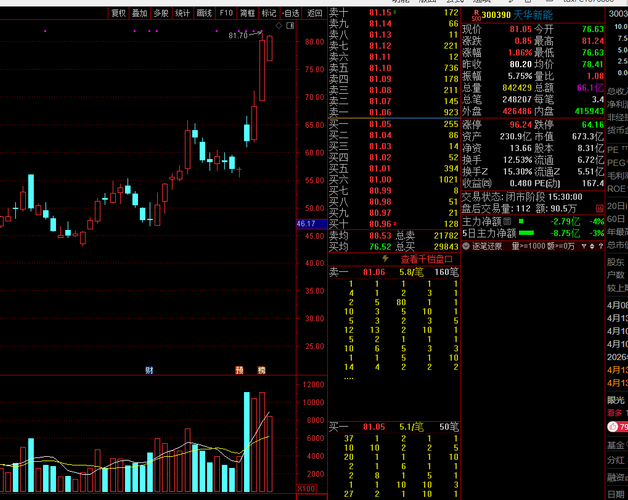The image size is (628, 500).
Task: Activate the 画线 drawing tools
Action: 204,13
